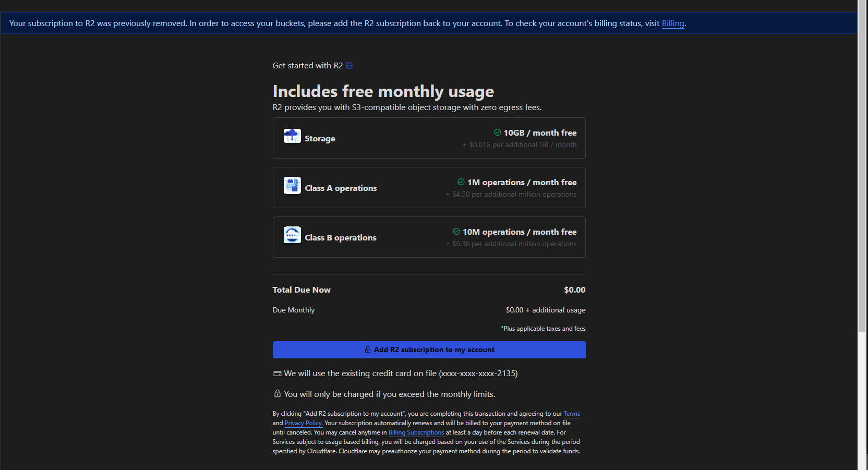This screenshot has width=868, height=470.
Task: Open the Terms link in the agreement text
Action: (x=571, y=413)
